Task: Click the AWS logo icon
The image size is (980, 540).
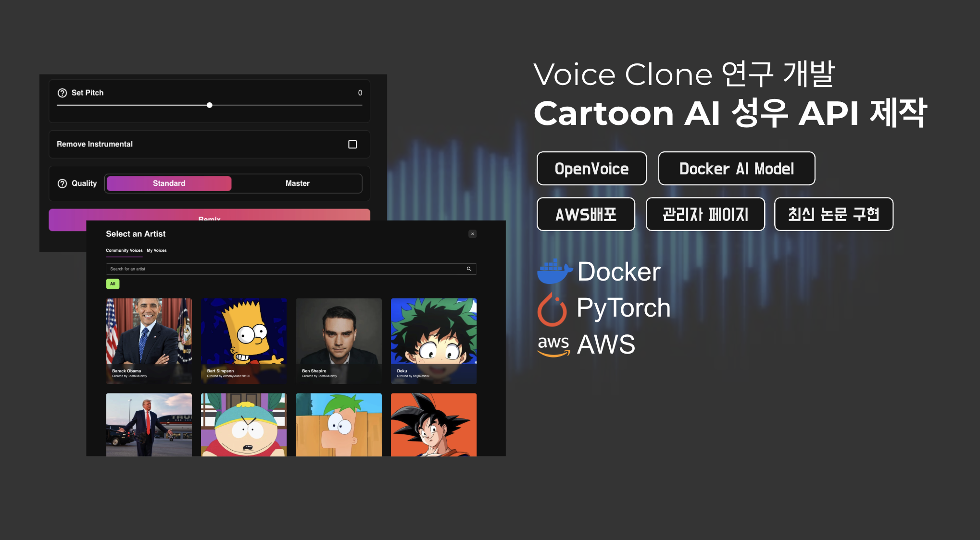Action: 553,345
